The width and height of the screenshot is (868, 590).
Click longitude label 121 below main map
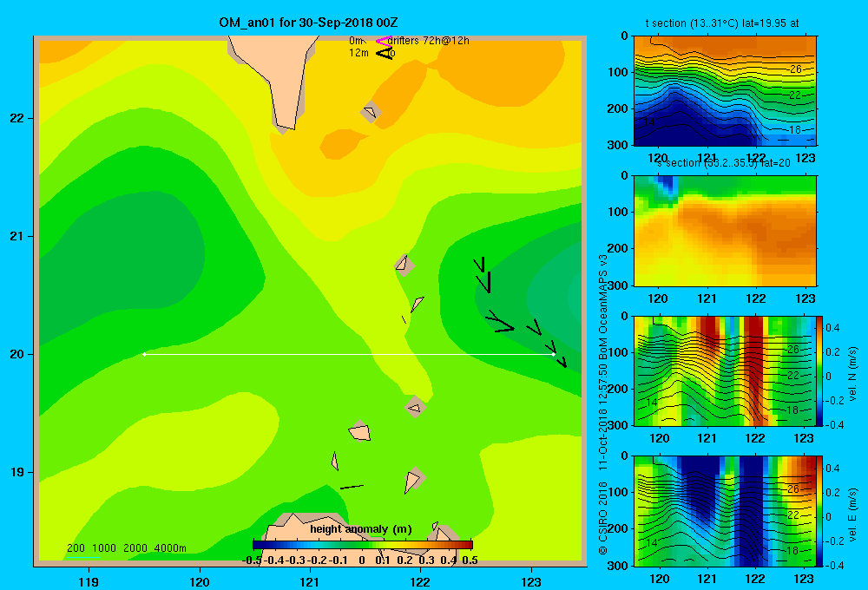pos(310,581)
